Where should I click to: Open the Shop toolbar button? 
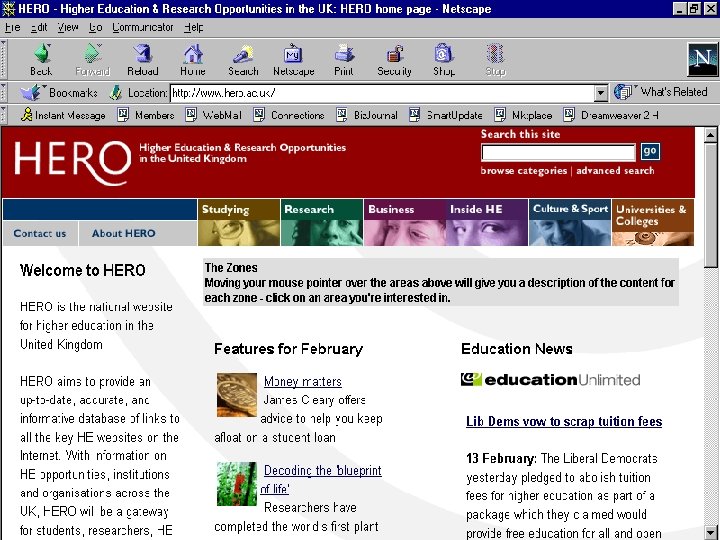pos(444,59)
